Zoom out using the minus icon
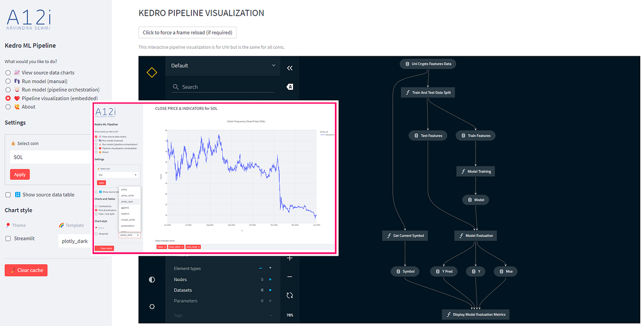644x326 pixels. coord(290,277)
